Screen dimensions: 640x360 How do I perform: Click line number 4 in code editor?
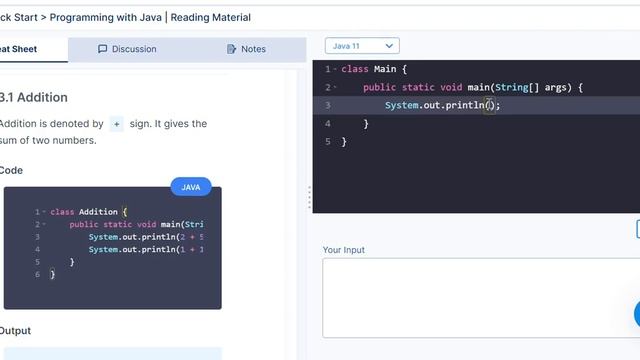(x=328, y=124)
